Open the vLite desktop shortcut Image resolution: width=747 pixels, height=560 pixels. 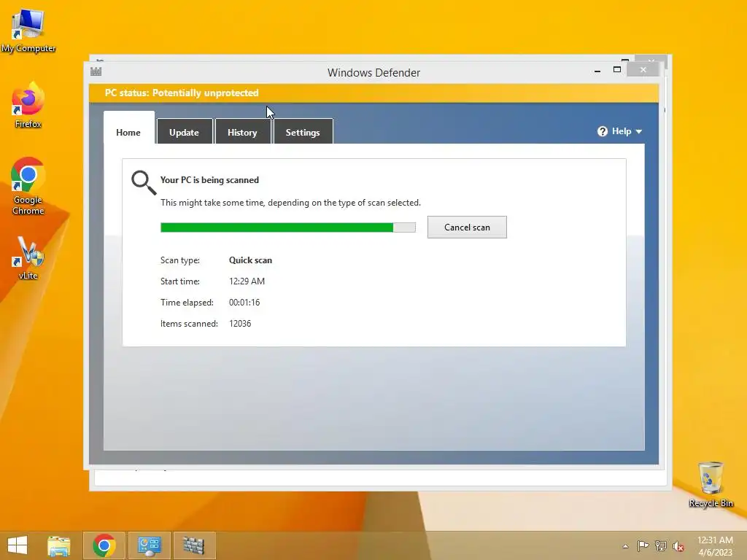pyautogui.click(x=28, y=258)
